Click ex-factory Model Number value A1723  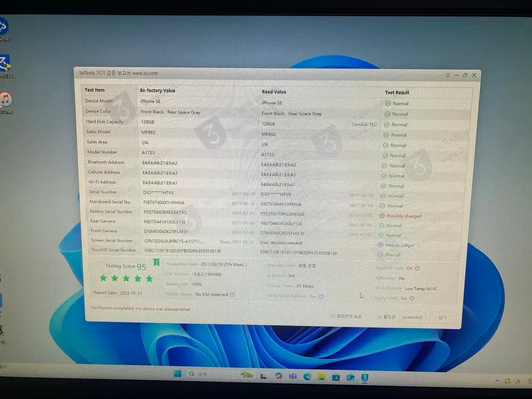pos(149,153)
